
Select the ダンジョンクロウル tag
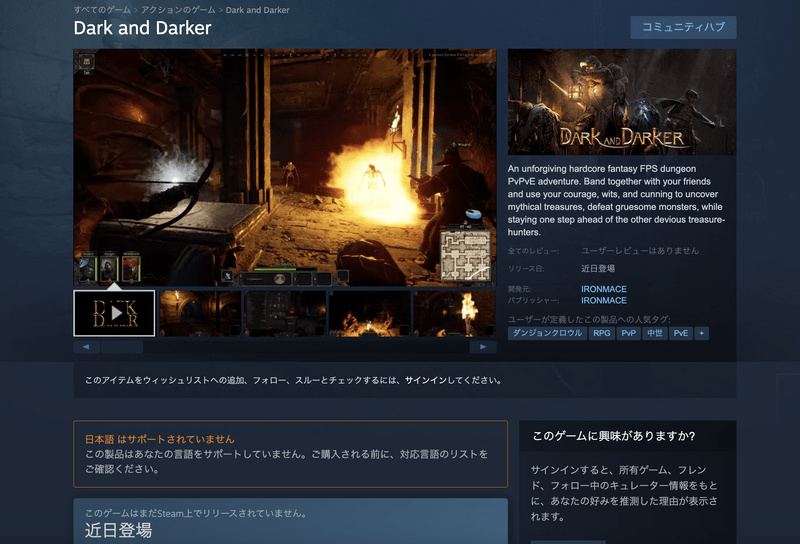[x=547, y=333]
